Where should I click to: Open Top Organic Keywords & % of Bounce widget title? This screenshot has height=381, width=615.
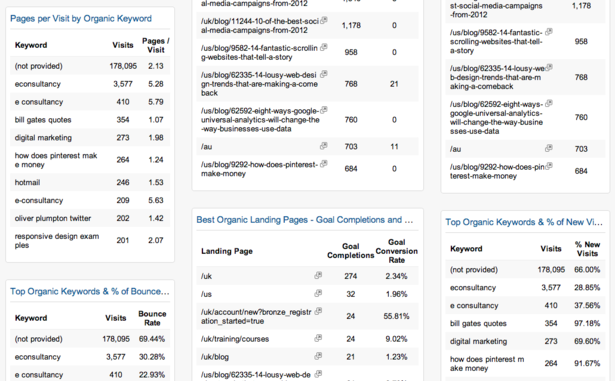pos(90,291)
